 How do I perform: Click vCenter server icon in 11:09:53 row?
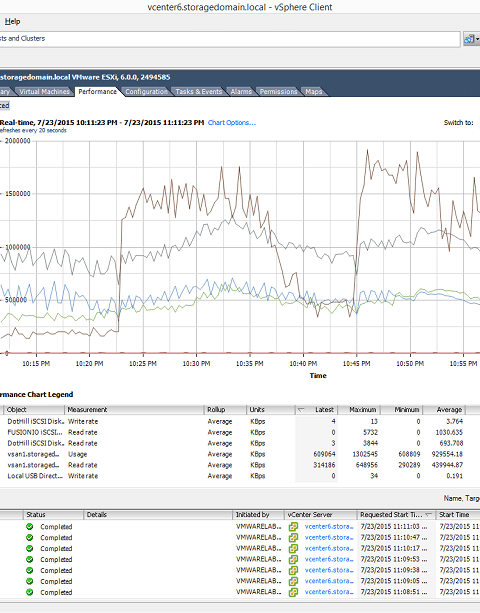pyautogui.click(x=293, y=560)
